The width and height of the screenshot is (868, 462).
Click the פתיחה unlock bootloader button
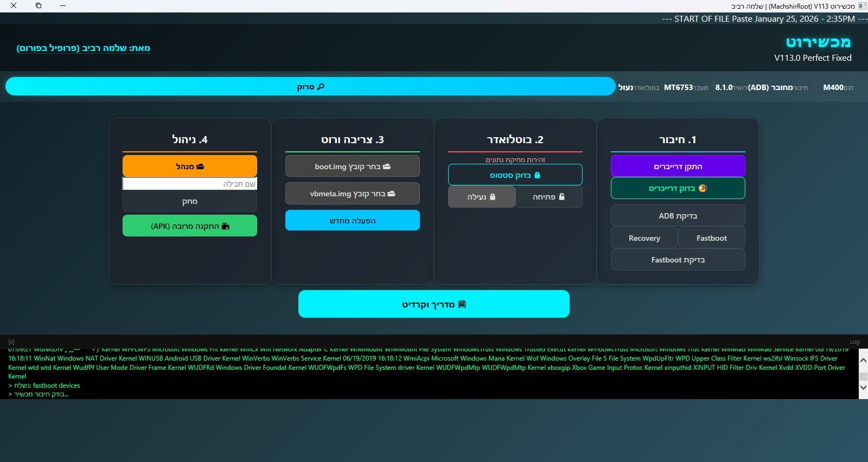pos(548,197)
